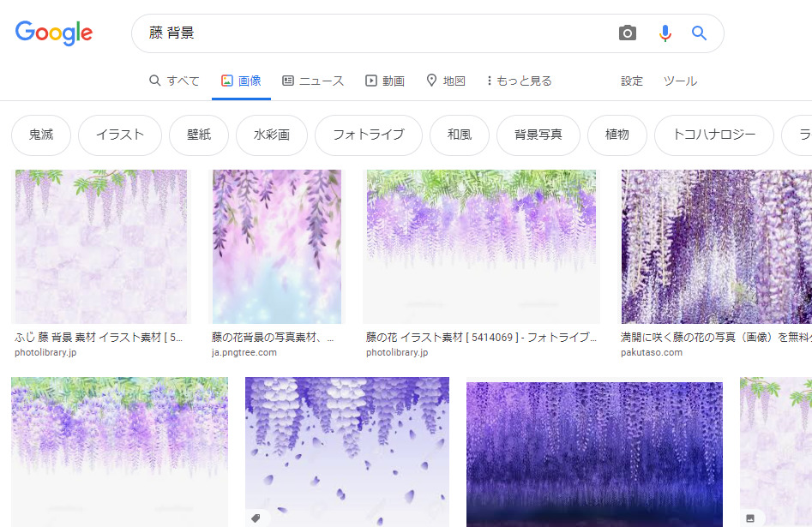Click the blue magnifying glass search icon
The width and height of the screenshot is (812, 527).
point(699,33)
